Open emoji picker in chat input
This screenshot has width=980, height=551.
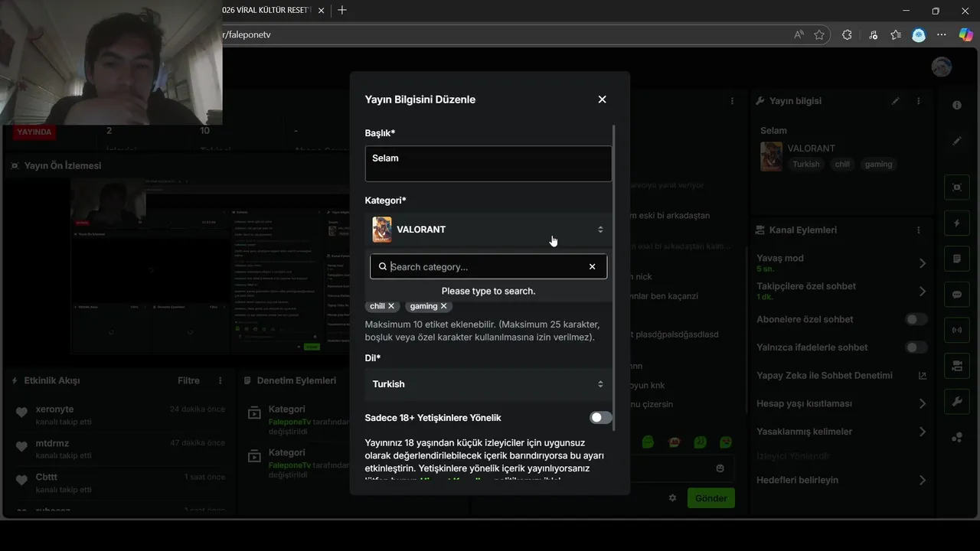point(720,468)
